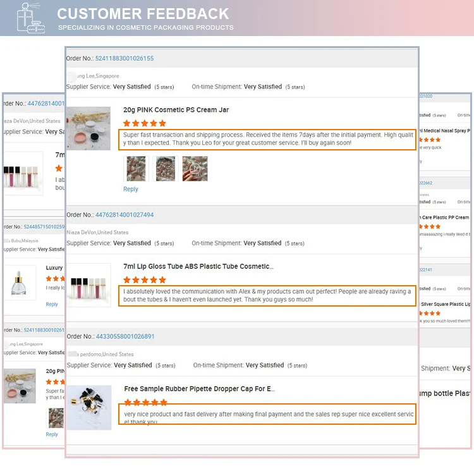The width and height of the screenshot is (474, 476).
Task: Click reviewer name Niaza DeVon, United States in center panel
Action: (97, 233)
